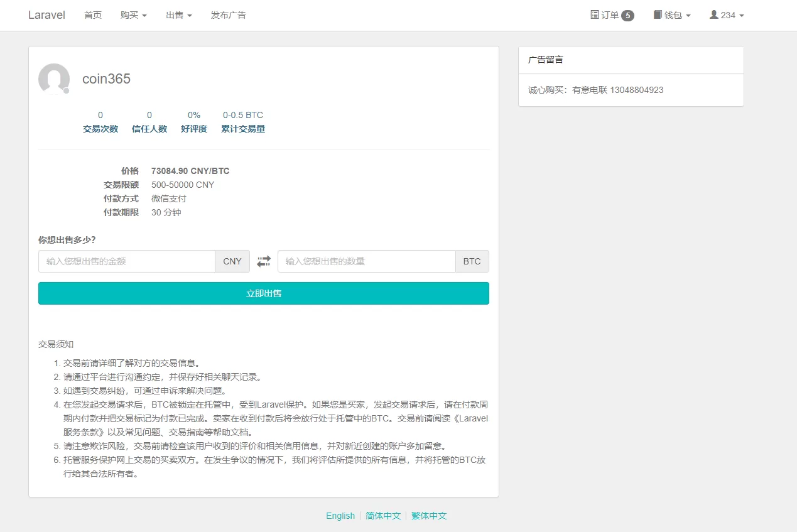The width and height of the screenshot is (797, 532).
Task: Switch language to 繁体中文
Action: pos(429,516)
